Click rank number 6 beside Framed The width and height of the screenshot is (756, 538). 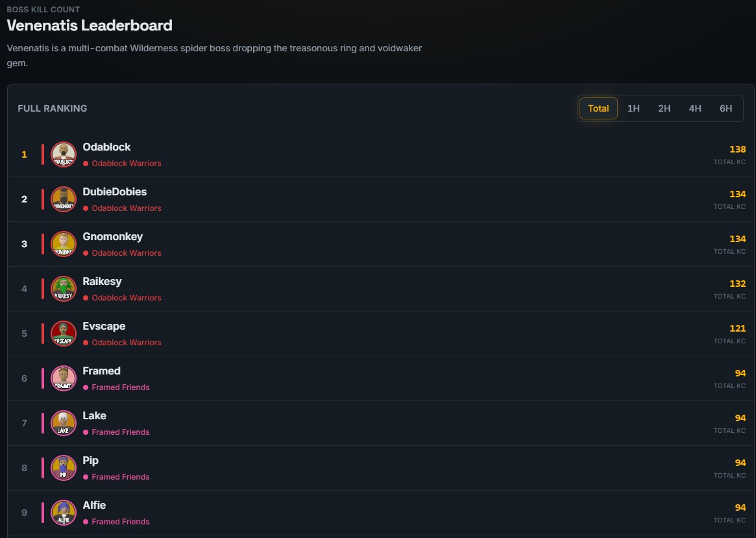tap(24, 379)
